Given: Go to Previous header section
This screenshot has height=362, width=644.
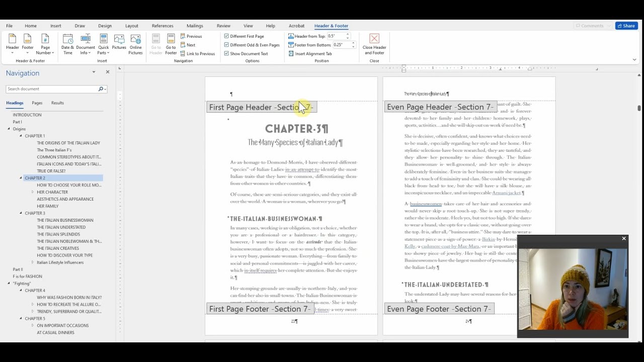Looking at the screenshot, I should 191,36.
